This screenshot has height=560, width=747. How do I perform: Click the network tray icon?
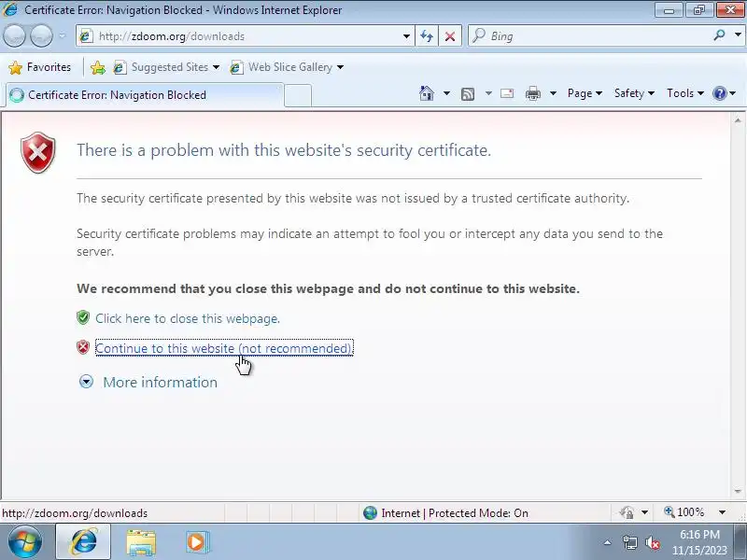point(629,542)
